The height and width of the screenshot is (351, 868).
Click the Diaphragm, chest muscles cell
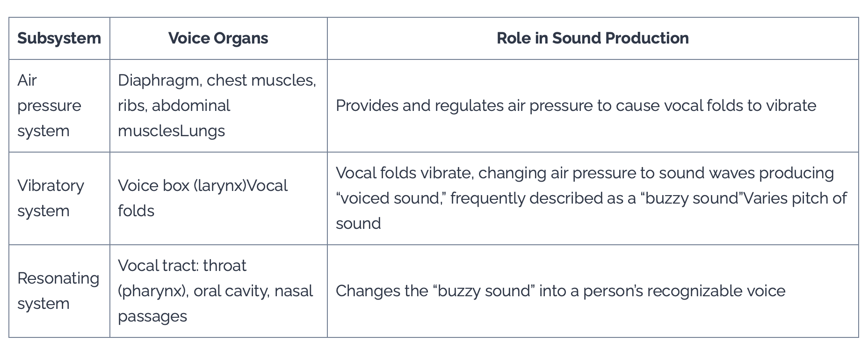(x=218, y=106)
